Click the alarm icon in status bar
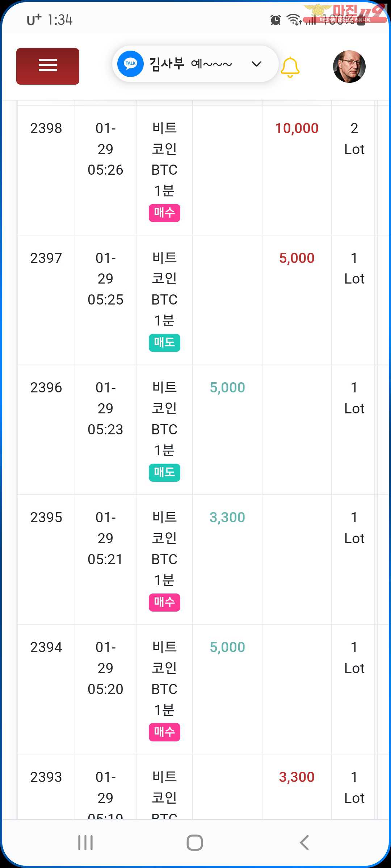Screen dimensions: 391x868 (x=276, y=20)
